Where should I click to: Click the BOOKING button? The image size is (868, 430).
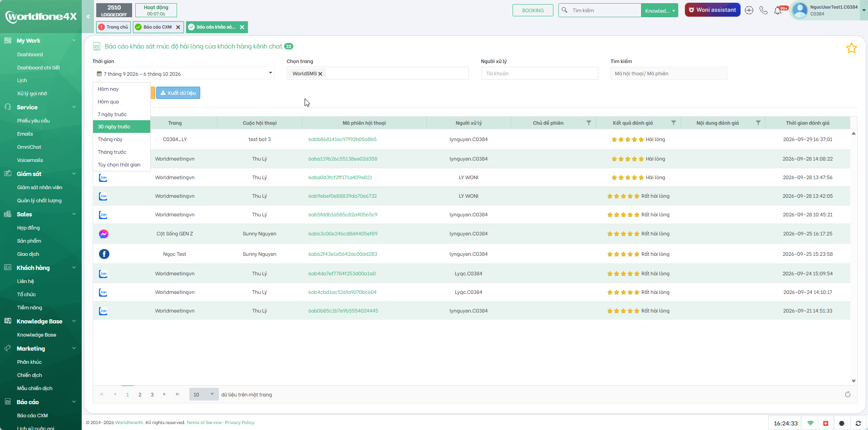pyautogui.click(x=533, y=10)
